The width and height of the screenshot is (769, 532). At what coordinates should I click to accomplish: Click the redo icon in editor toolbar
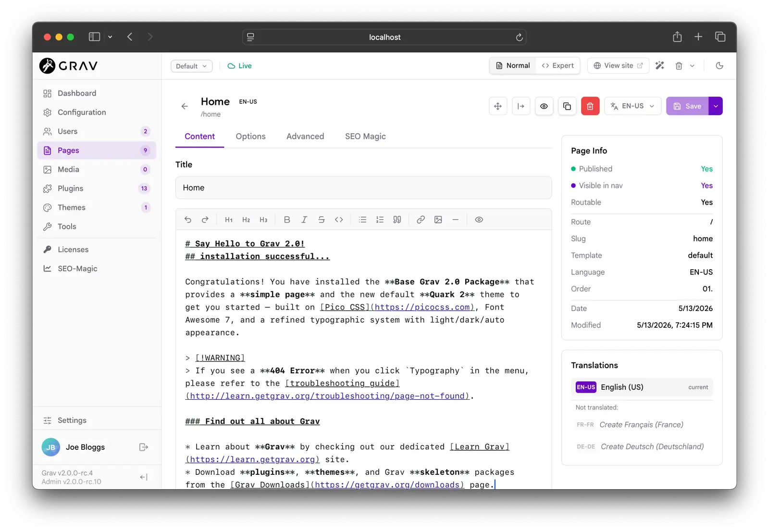pyautogui.click(x=205, y=220)
